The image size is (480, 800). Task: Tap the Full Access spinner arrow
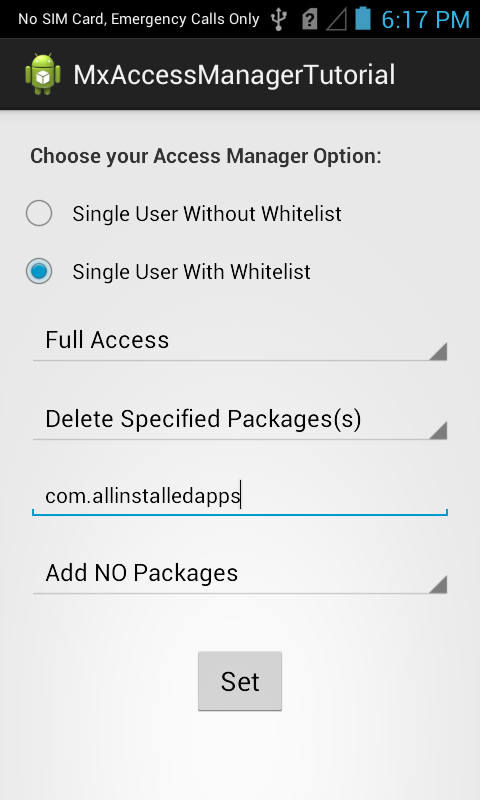439,352
